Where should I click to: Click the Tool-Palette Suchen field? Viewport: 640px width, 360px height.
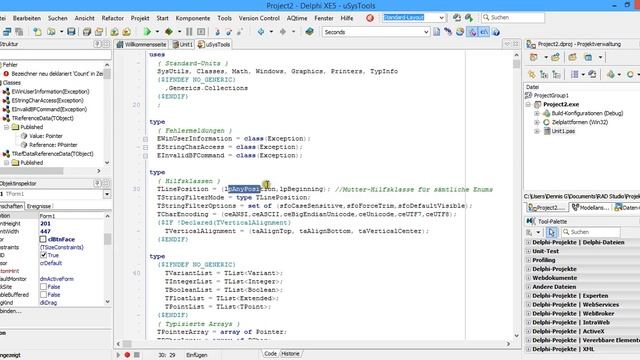click(590, 232)
